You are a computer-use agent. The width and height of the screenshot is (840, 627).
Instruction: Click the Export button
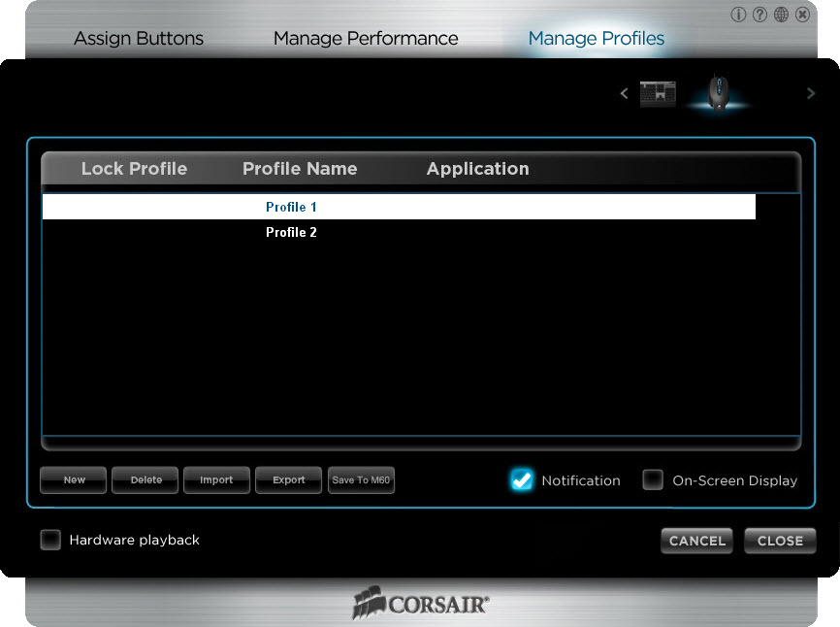point(288,480)
